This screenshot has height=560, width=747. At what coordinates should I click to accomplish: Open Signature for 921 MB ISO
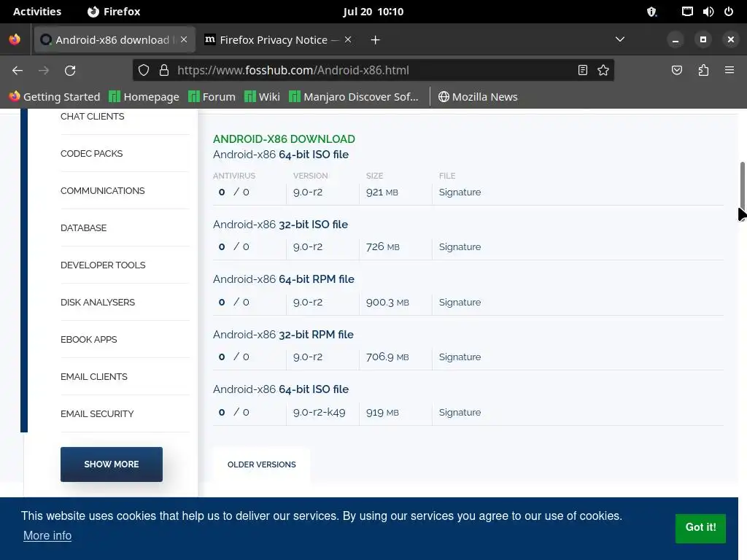point(460,192)
